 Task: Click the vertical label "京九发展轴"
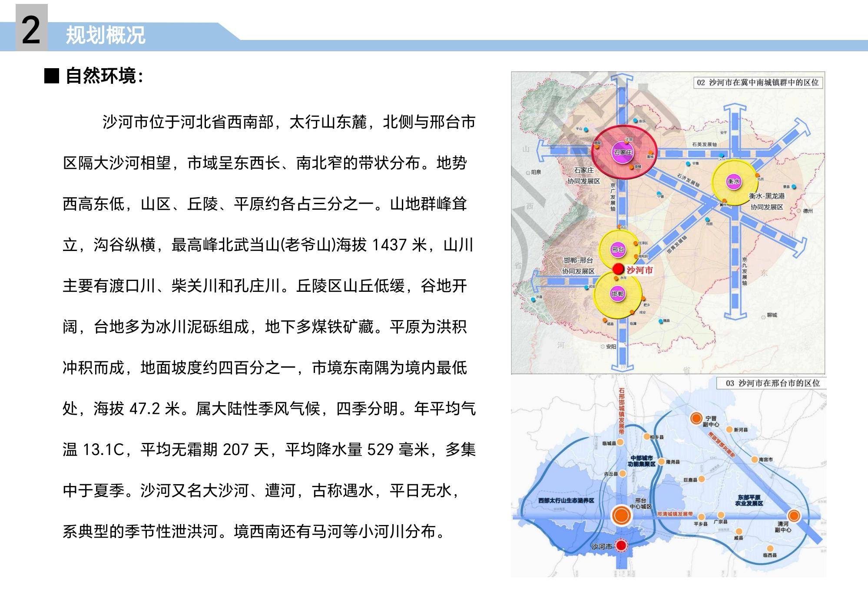click(x=744, y=271)
